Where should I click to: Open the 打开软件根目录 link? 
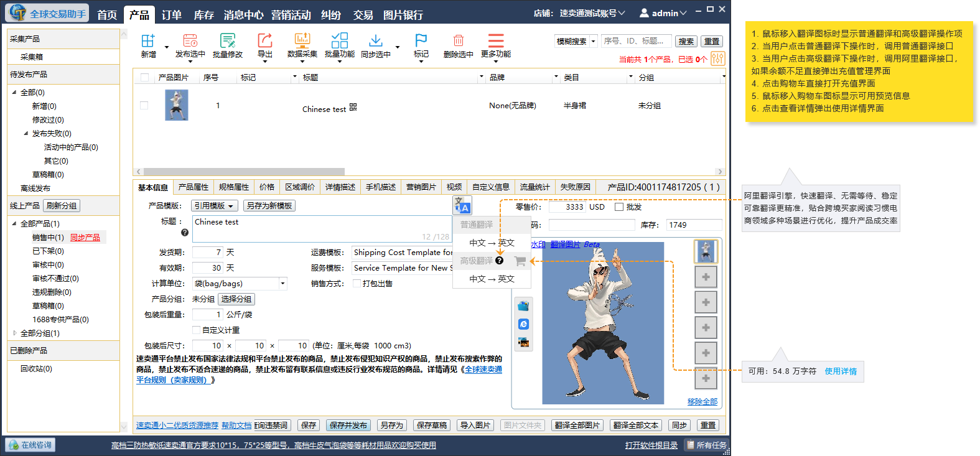click(x=651, y=445)
